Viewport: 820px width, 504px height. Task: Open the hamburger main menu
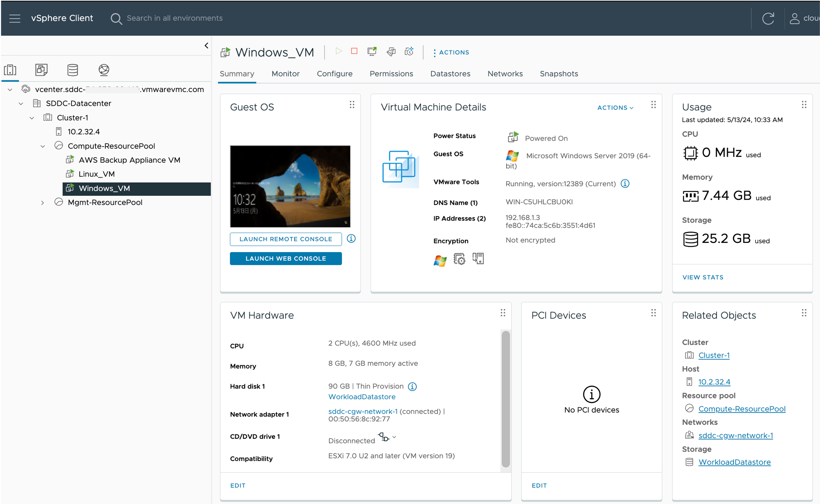coord(15,18)
